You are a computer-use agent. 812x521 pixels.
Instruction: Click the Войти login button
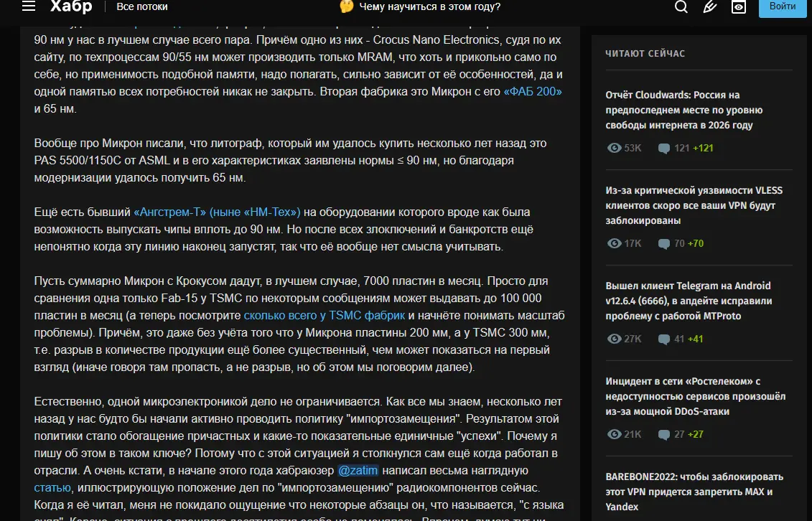[x=783, y=6]
